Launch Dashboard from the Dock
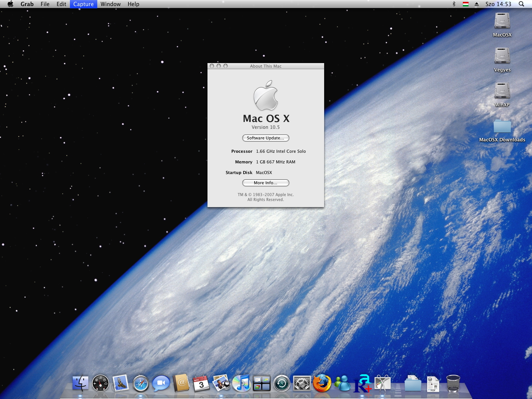 coord(101,383)
